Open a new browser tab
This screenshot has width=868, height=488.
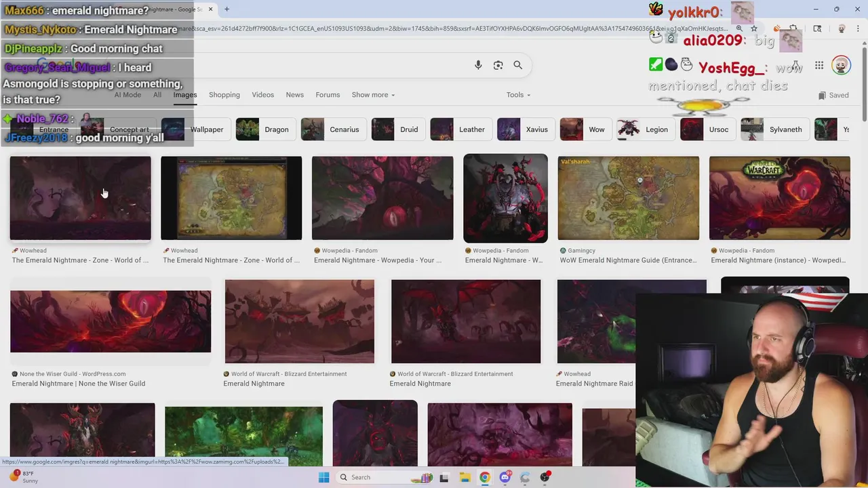tap(226, 9)
